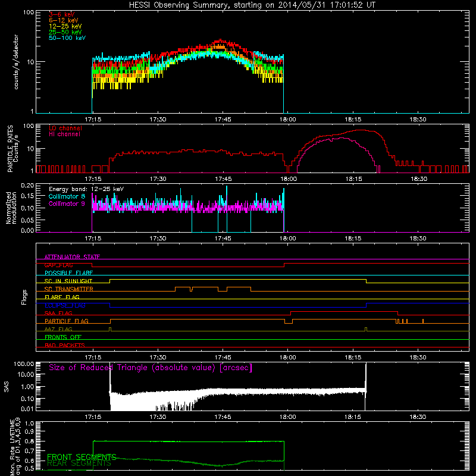
Task: Click the Mon. Rate LIVETIME axis label
Action: (15, 446)
